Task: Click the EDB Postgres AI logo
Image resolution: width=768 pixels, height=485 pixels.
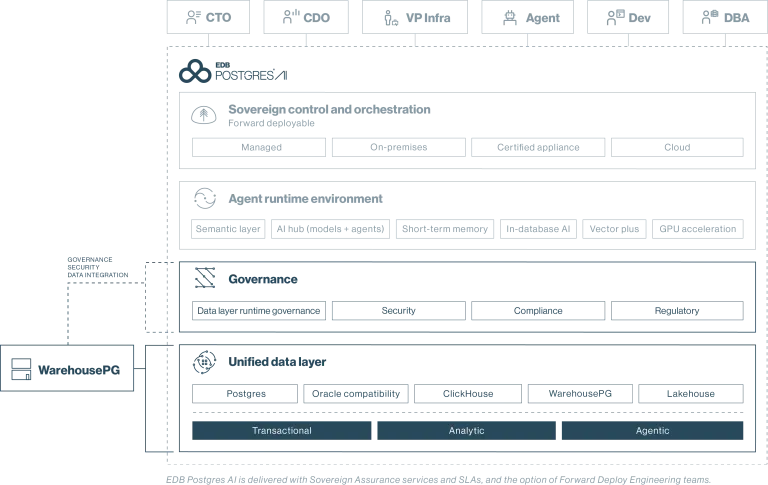Action: coord(233,72)
